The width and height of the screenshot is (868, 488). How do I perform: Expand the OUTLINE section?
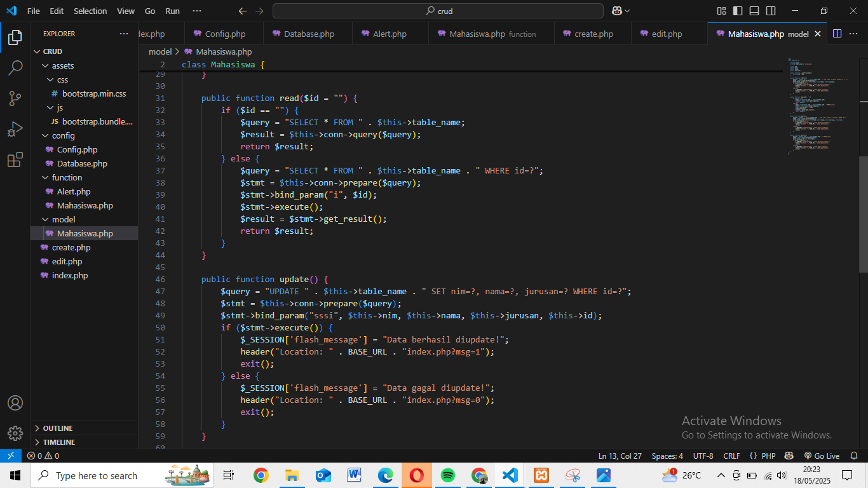(x=57, y=428)
